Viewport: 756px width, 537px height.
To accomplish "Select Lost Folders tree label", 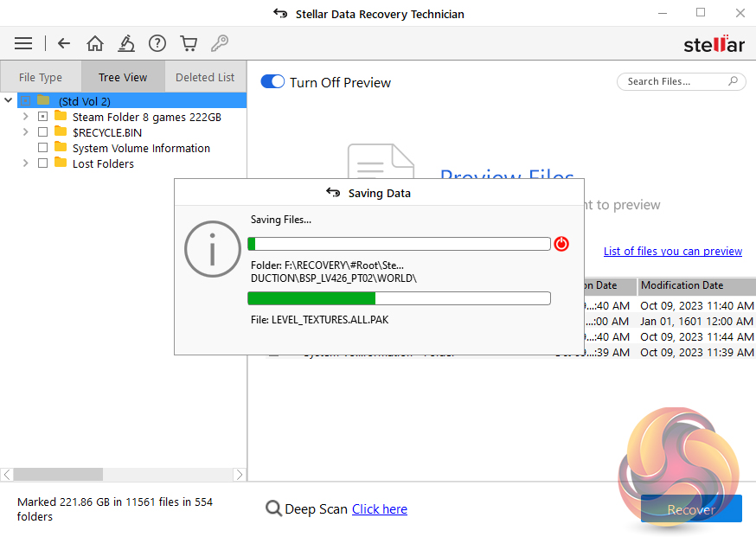I will click(x=103, y=164).
